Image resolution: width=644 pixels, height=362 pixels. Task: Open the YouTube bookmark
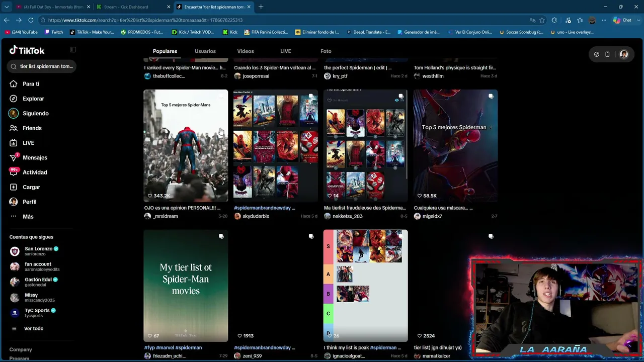click(x=21, y=32)
